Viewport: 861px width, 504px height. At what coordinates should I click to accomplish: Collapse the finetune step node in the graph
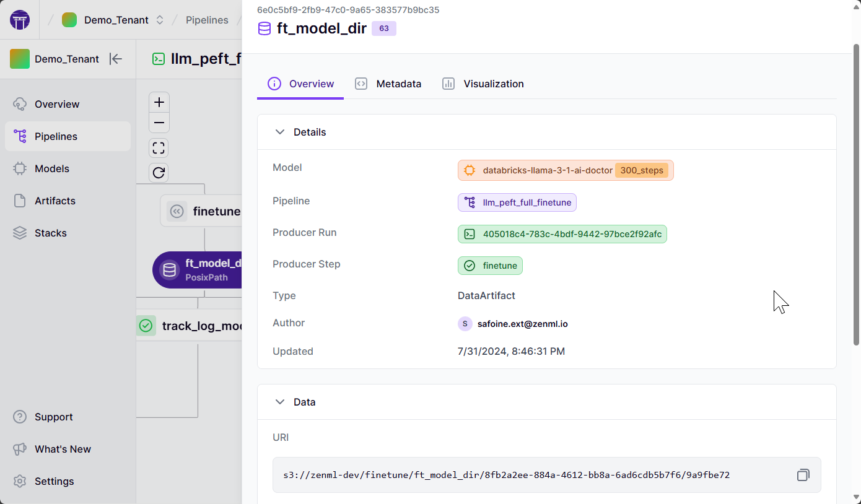pos(177,211)
